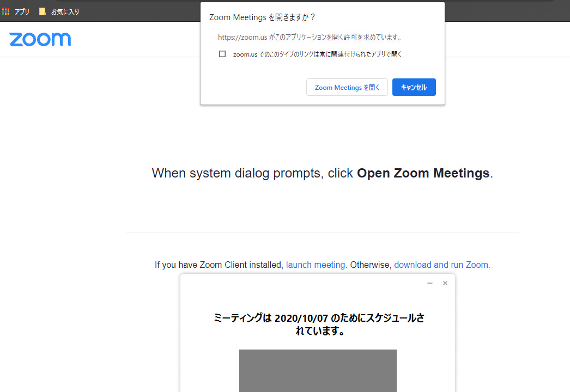
Task: Open the お気に入り bookmarks folder
Action: click(59, 11)
